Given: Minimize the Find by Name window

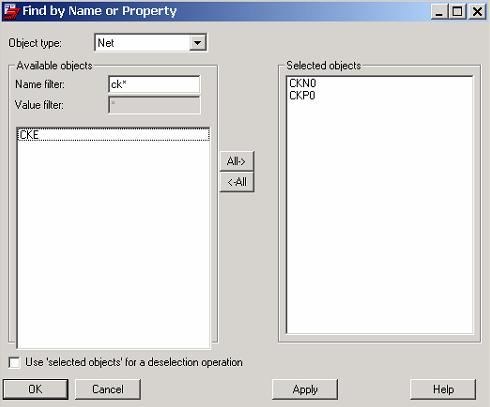Looking at the screenshot, I should [439, 12].
